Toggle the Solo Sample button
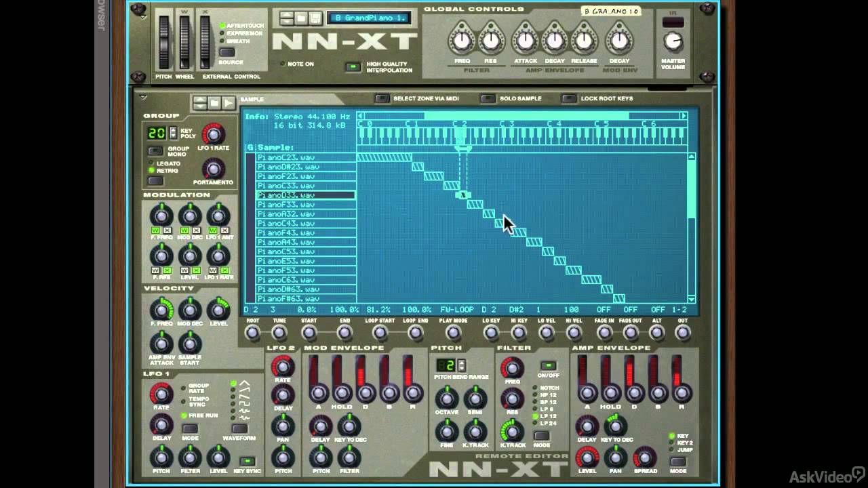Image resolution: width=868 pixels, height=488 pixels. [488, 98]
